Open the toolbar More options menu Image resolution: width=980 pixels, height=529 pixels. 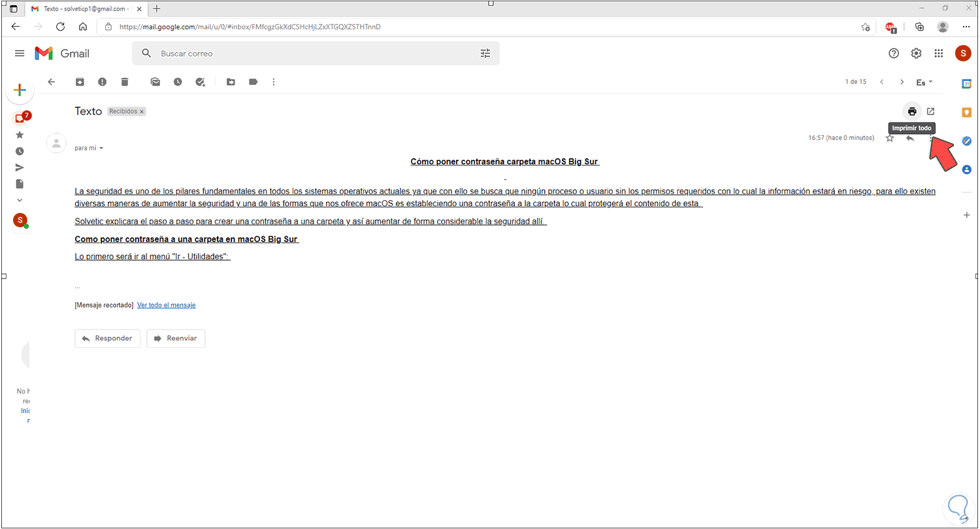(x=274, y=82)
